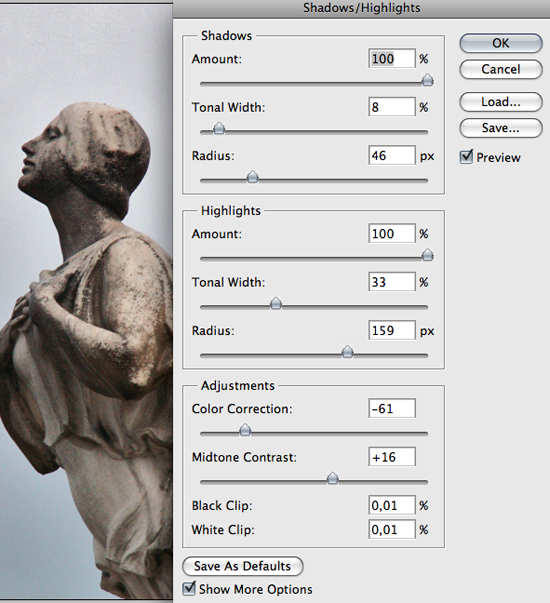Click the Adjustments group heading
The width and height of the screenshot is (550, 603).
pos(238,385)
